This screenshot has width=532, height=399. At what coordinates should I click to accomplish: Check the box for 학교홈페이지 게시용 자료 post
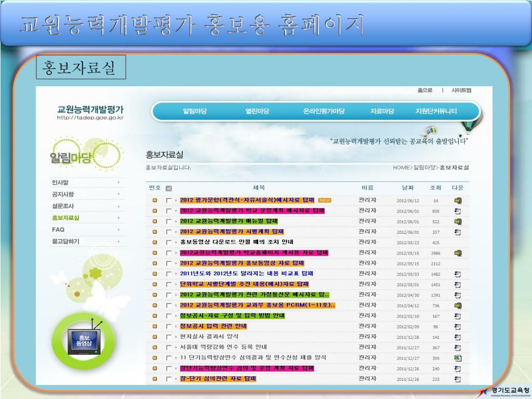169,253
